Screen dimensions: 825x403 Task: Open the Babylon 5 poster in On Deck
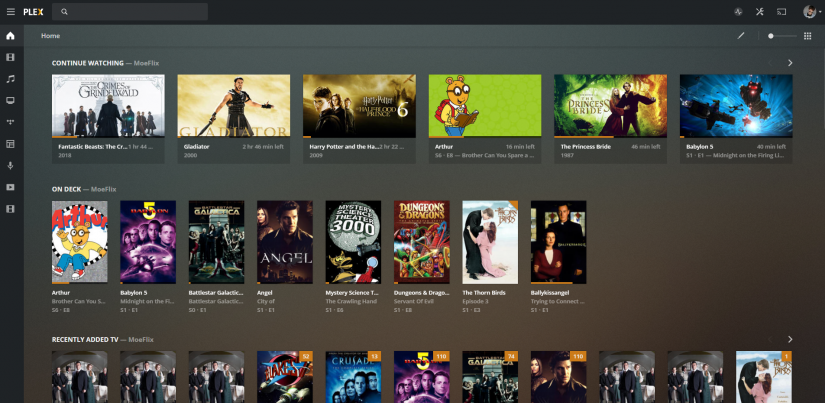click(148, 242)
